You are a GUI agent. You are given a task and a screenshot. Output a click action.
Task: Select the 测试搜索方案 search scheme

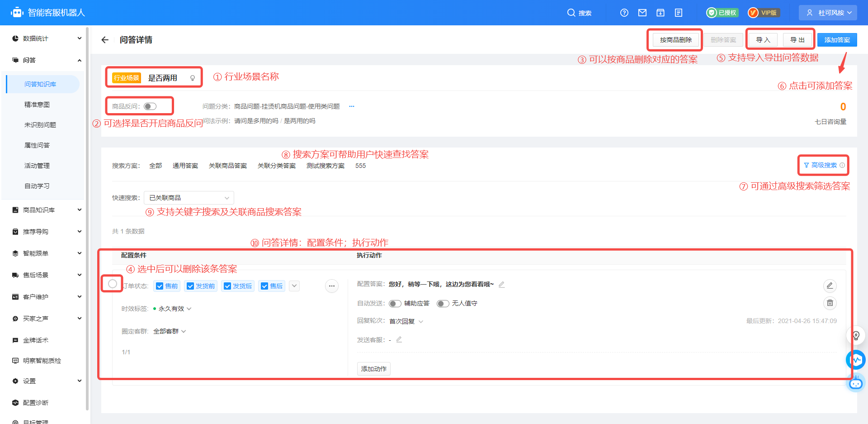coord(325,166)
